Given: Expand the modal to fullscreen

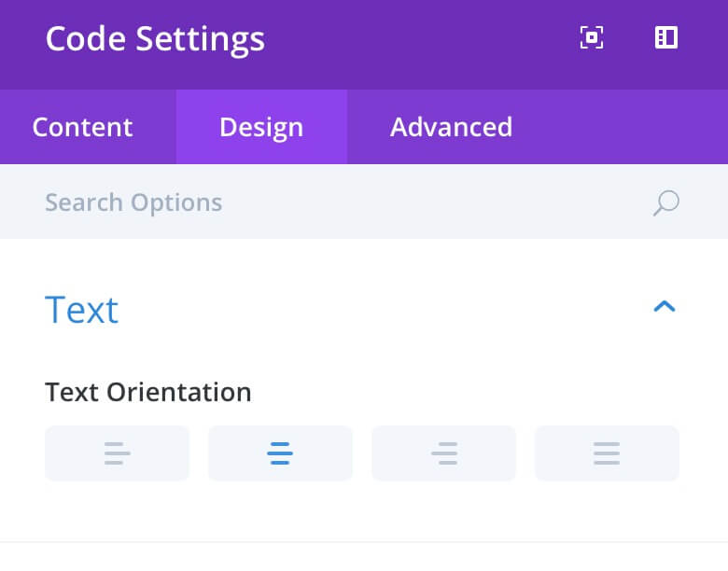Looking at the screenshot, I should (x=592, y=37).
